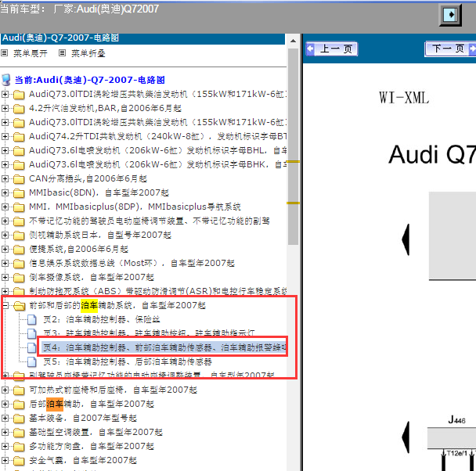This screenshot has width=476, height=471.
Task: Click folder icon for 可加热式前座椅和后座椅
Action: point(19,390)
